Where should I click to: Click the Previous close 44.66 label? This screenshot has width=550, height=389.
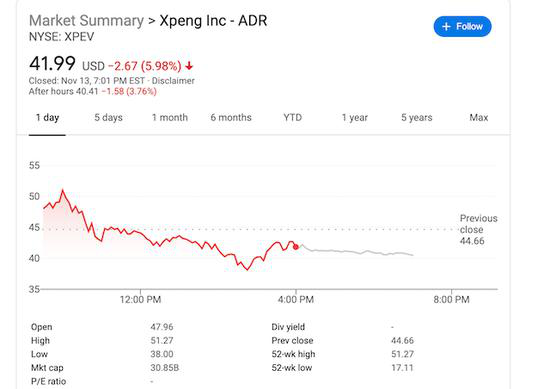click(x=478, y=229)
